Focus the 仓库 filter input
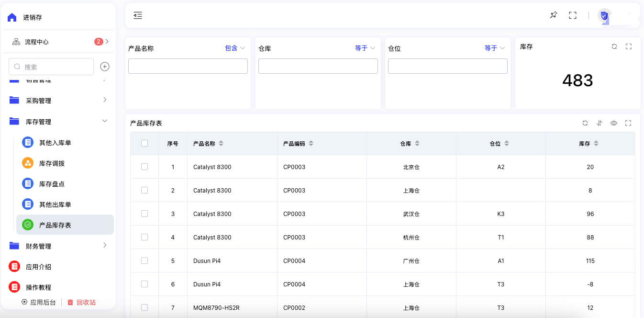 click(x=318, y=66)
